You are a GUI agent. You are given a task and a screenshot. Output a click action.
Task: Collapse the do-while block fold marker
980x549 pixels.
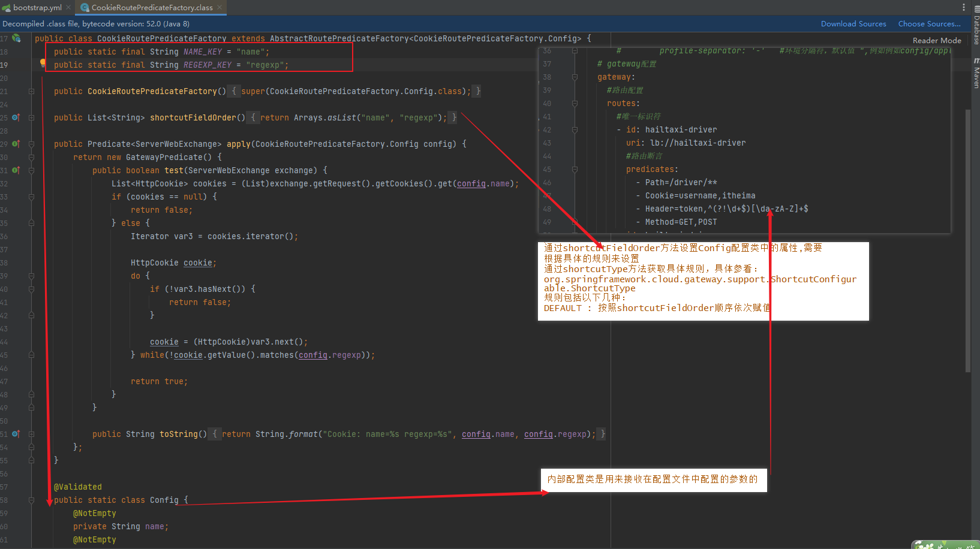pos(31,276)
